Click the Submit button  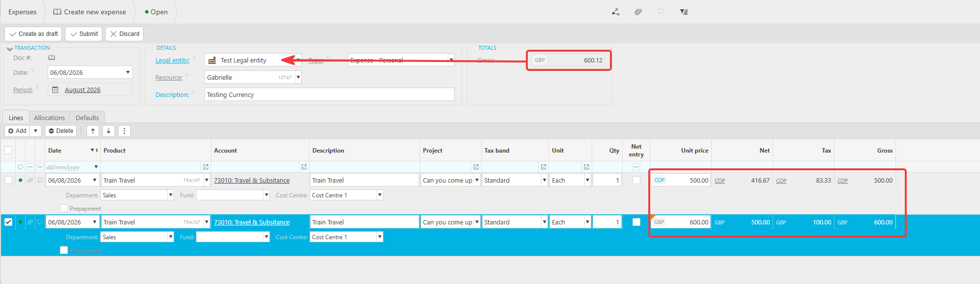pos(84,34)
